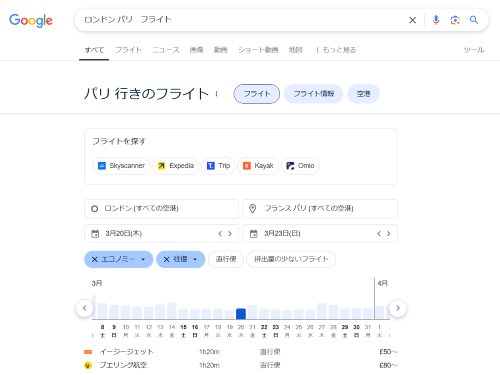Screen dimensions: 500x375
Task: Move departure date one day earlier
Action: tap(220, 234)
